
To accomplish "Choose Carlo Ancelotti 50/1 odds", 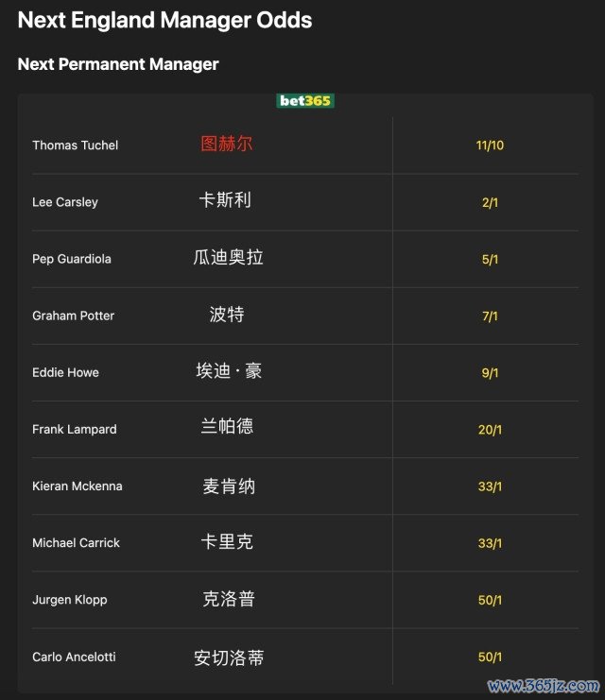I will click(490, 657).
